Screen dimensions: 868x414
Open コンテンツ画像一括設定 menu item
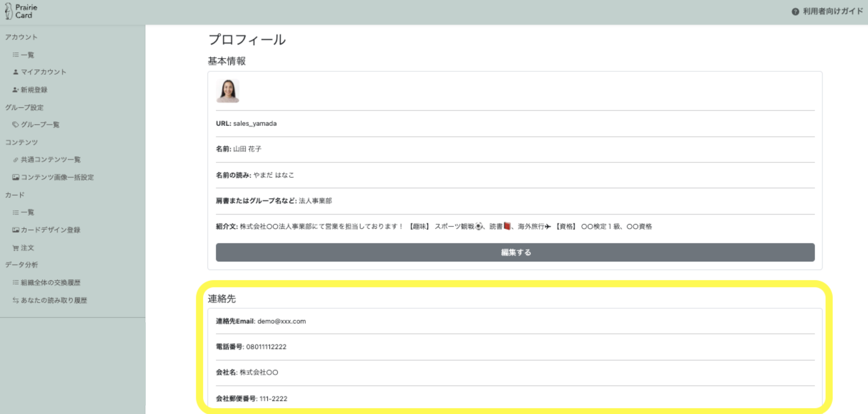click(x=57, y=177)
